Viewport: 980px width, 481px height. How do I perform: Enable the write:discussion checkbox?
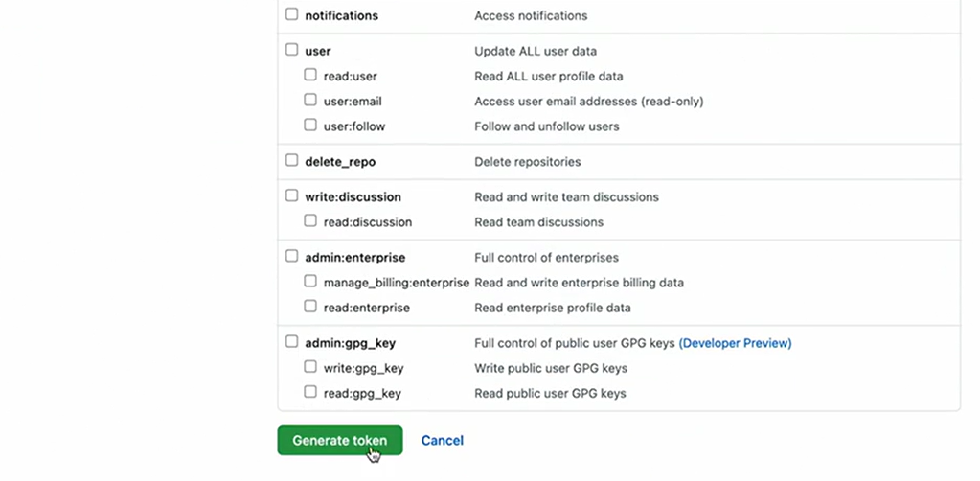292,195
